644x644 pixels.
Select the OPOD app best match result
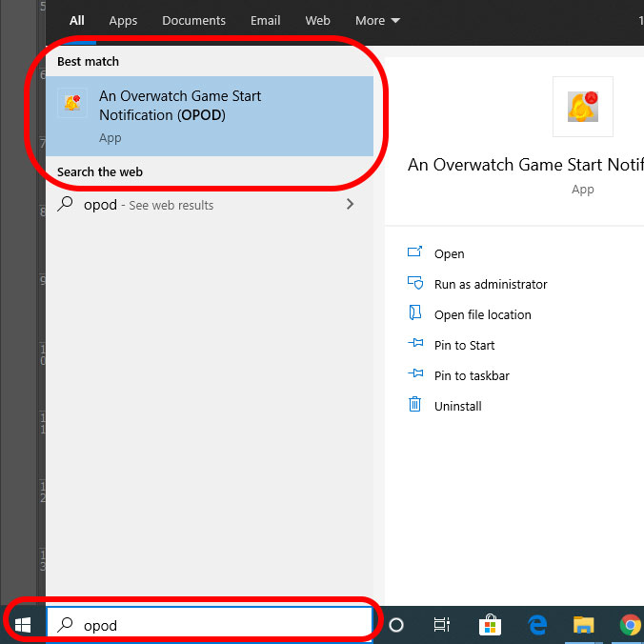(210, 116)
